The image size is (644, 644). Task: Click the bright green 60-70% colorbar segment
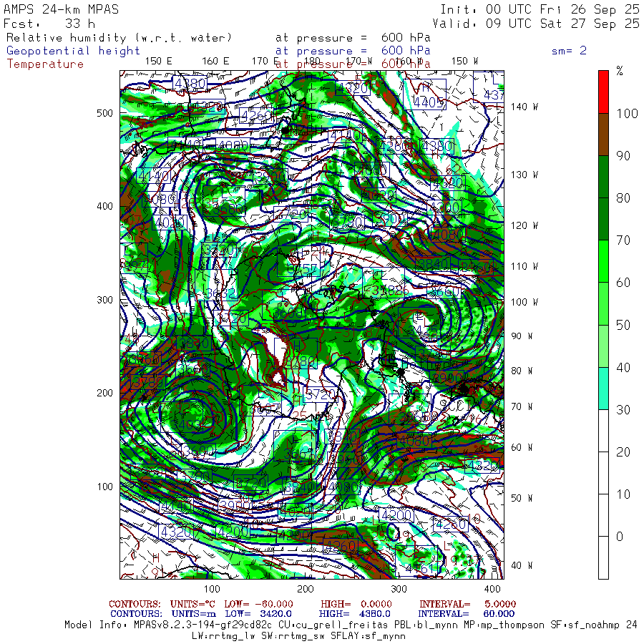[604, 260]
